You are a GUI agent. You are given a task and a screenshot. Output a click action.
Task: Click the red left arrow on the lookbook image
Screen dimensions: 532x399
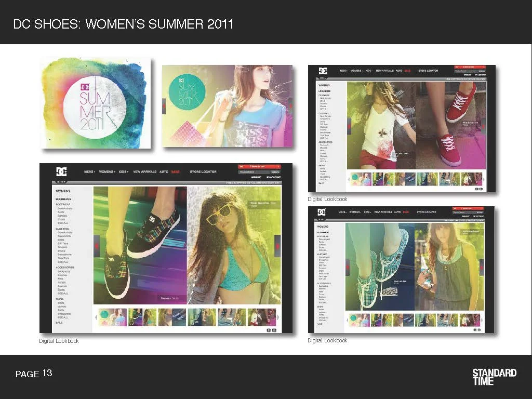(97, 246)
